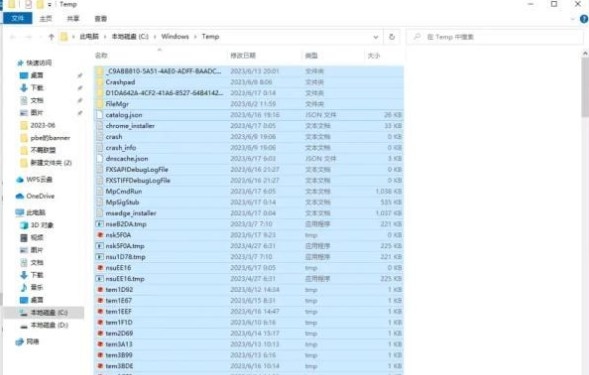Screen dimensions: 589x375
Task: Go up one folder level arrow
Action: pos(51,36)
